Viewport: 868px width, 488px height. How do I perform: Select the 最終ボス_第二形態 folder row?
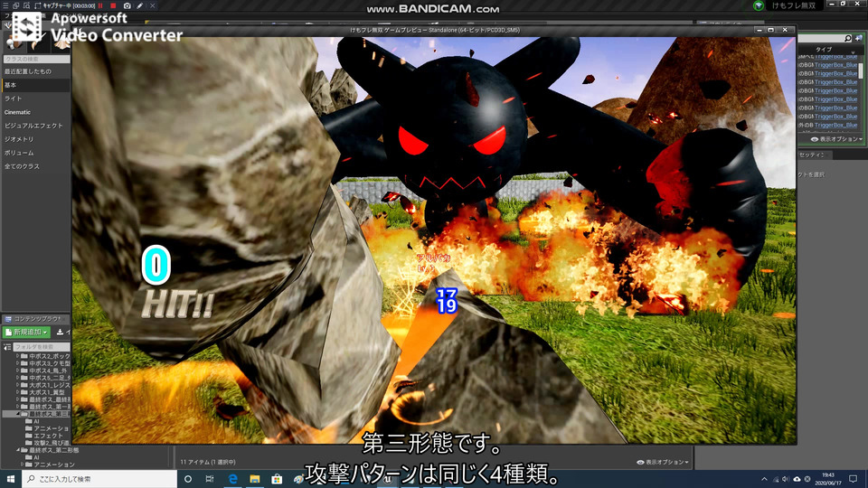point(50,450)
